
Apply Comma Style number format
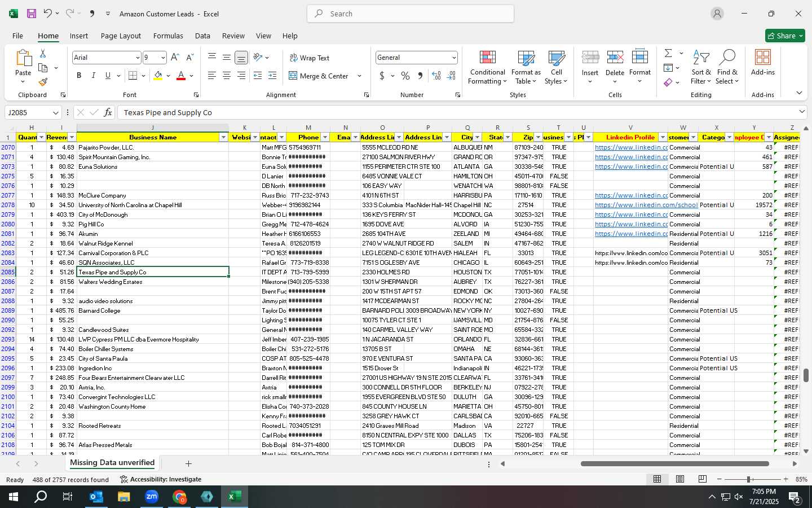[420, 76]
